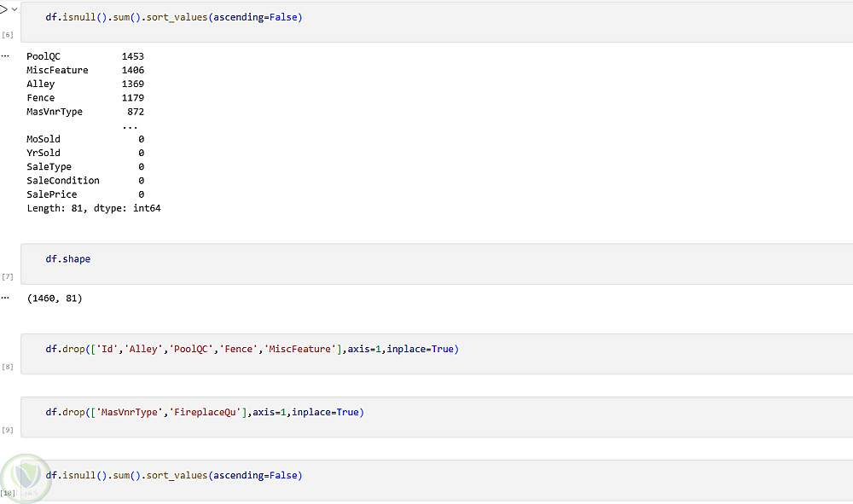
Task: Click the [7] execution count label
Action: [8, 277]
